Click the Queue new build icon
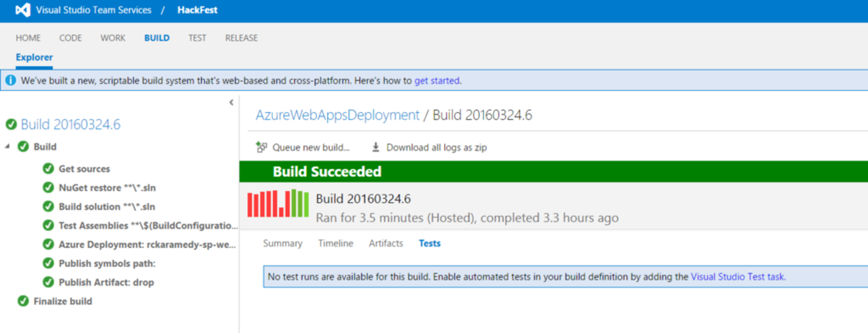Image resolution: width=868 pixels, height=333 pixels. [262, 147]
